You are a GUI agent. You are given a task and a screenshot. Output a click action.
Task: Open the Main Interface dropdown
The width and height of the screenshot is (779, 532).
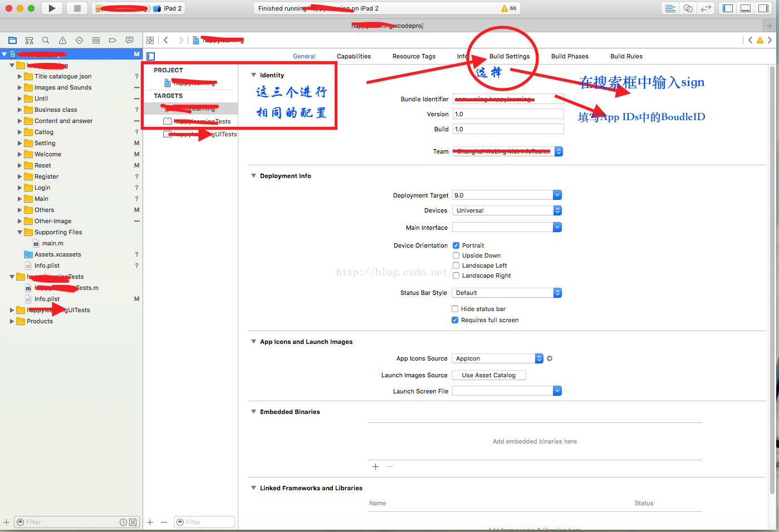557,227
